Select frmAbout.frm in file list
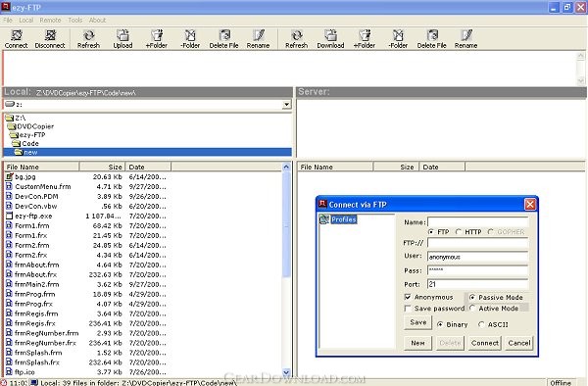This screenshot has height=386, width=588. click(x=37, y=265)
